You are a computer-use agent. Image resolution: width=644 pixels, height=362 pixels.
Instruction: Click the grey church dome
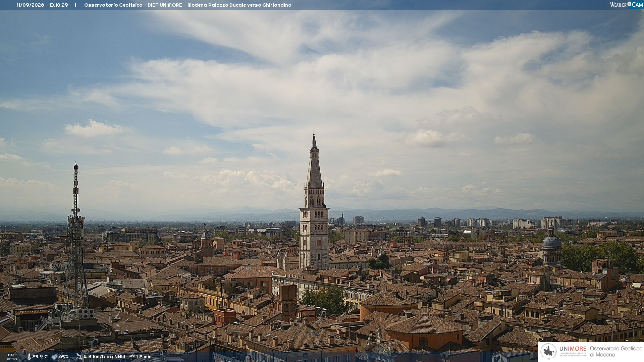point(551,241)
